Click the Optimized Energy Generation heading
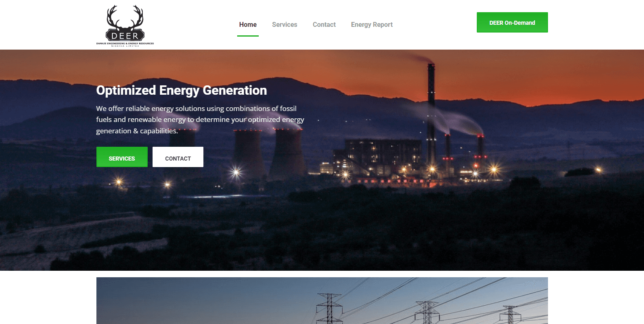644x324 pixels. coord(181,90)
